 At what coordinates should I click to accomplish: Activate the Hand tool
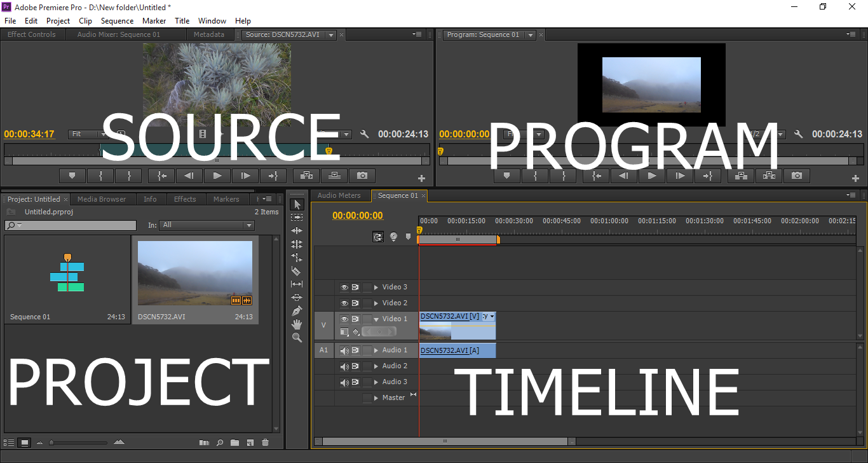(297, 324)
